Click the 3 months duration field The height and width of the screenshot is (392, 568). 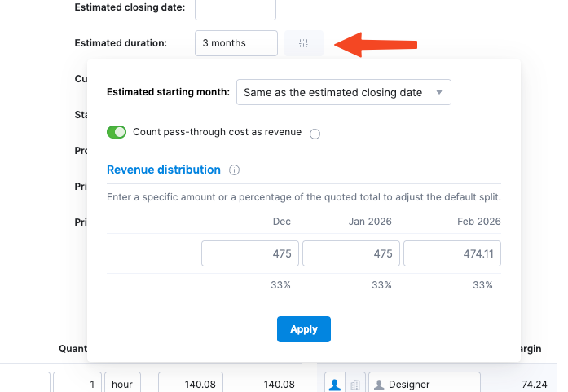point(236,43)
